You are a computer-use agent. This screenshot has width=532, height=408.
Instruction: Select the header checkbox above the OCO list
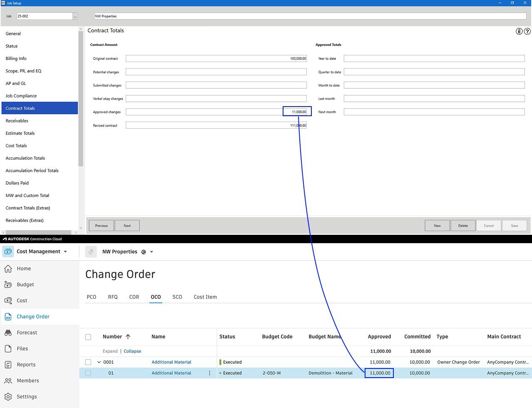pyautogui.click(x=88, y=336)
